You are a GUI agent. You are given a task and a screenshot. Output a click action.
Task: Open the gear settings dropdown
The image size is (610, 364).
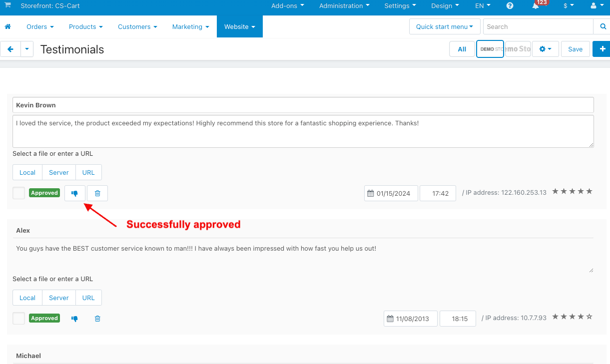[545, 49]
